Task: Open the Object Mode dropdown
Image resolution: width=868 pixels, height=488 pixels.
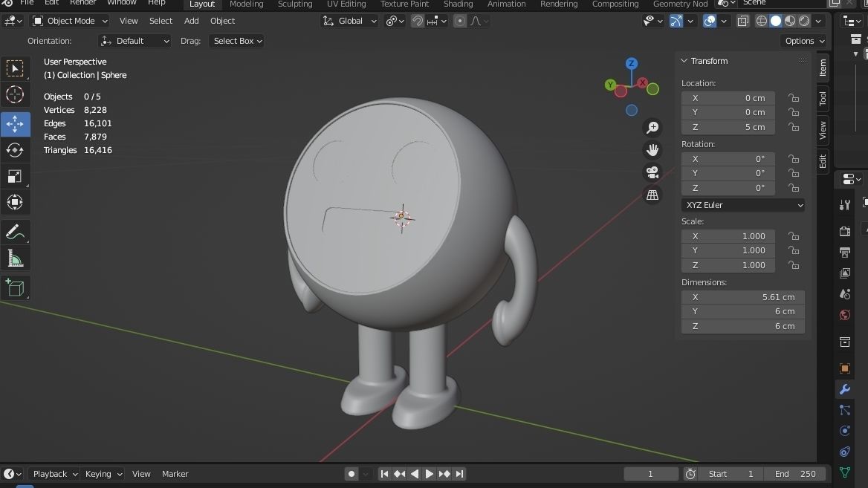Action: pyautogui.click(x=70, y=21)
